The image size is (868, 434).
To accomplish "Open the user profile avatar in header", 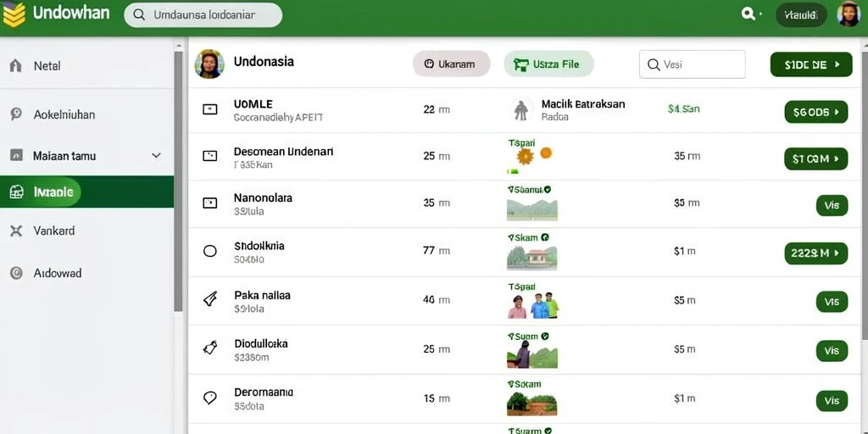I will coord(848,14).
